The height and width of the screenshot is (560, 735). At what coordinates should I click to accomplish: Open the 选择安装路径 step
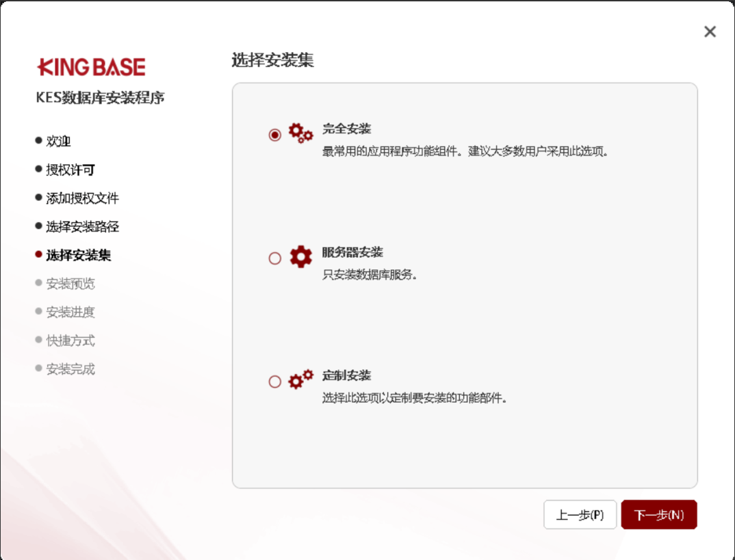click(x=83, y=226)
